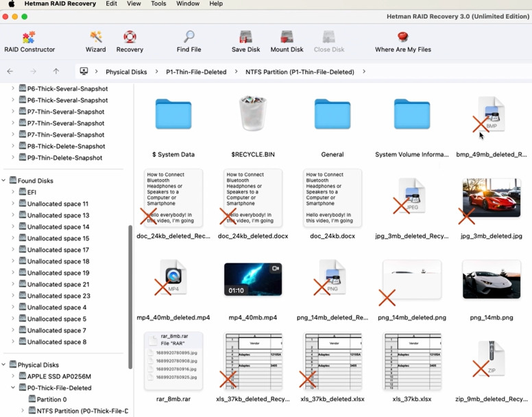The image size is (532, 417).
Task: Open the Help menu
Action: [x=216, y=3]
